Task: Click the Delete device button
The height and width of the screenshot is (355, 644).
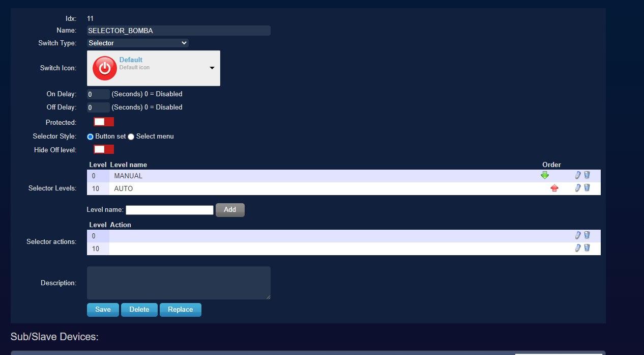Action: 139,309
